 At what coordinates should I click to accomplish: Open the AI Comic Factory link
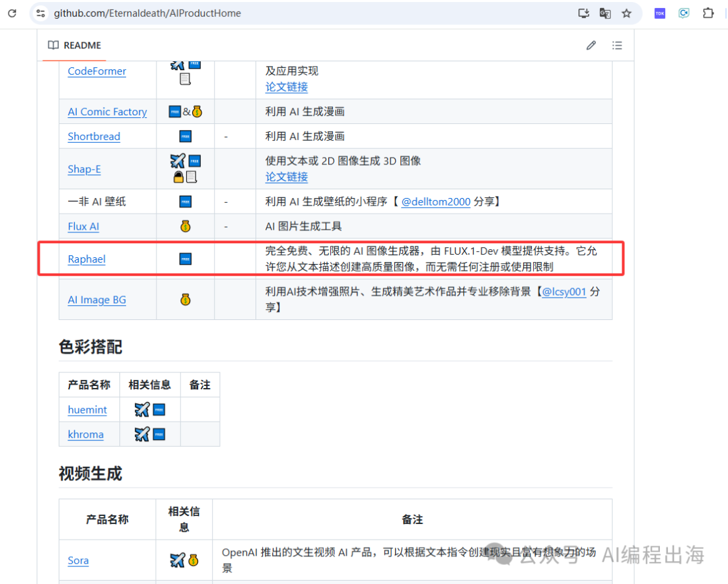[107, 112]
